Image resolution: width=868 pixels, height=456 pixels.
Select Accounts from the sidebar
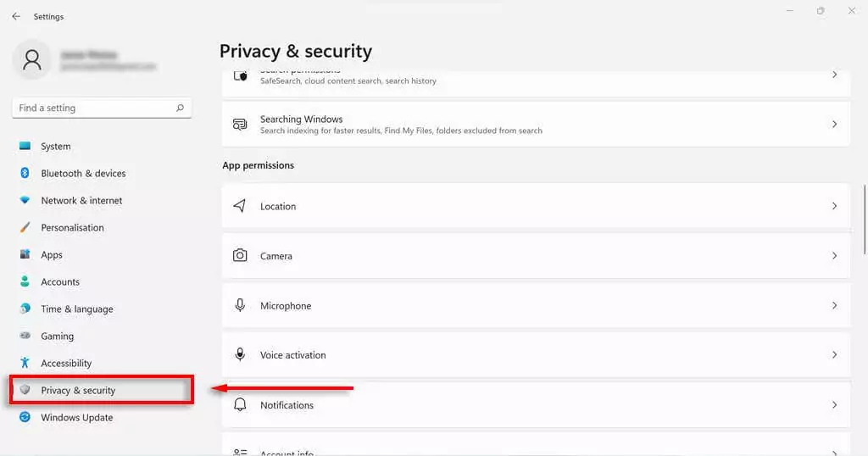pyautogui.click(x=60, y=282)
